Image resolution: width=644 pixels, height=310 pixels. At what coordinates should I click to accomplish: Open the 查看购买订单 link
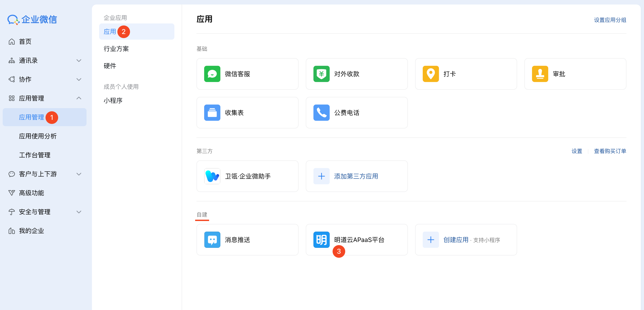coord(610,151)
